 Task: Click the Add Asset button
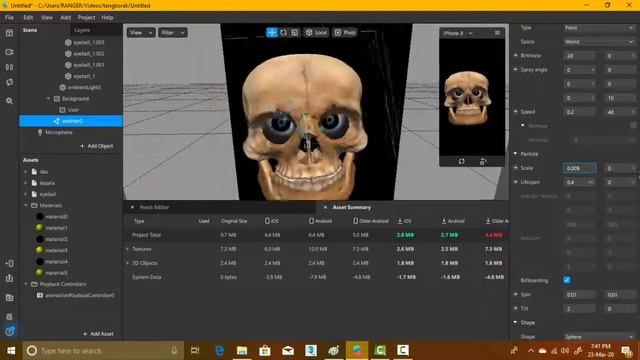[x=98, y=334]
